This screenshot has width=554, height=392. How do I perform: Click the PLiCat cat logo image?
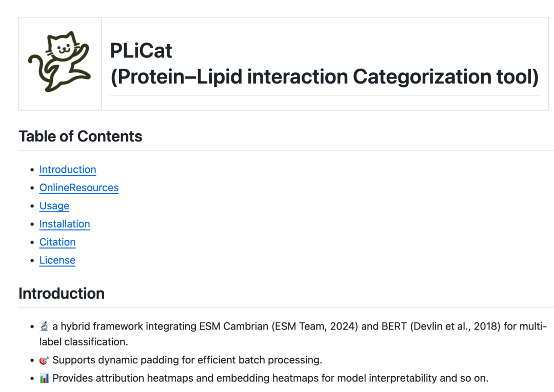click(60, 63)
